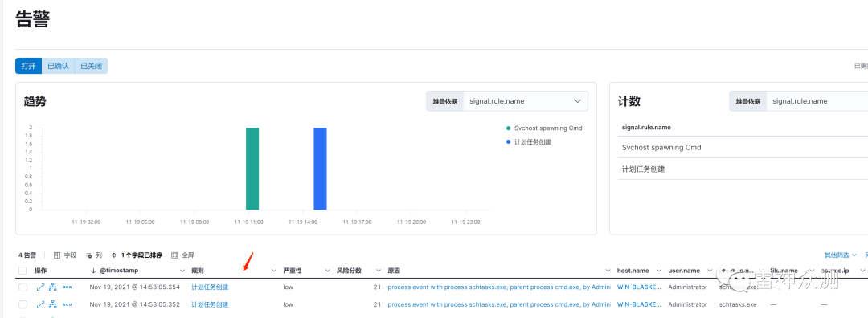Screen dimensions: 868x318
Task: Select the 已关闭 status tab
Action: click(x=91, y=66)
